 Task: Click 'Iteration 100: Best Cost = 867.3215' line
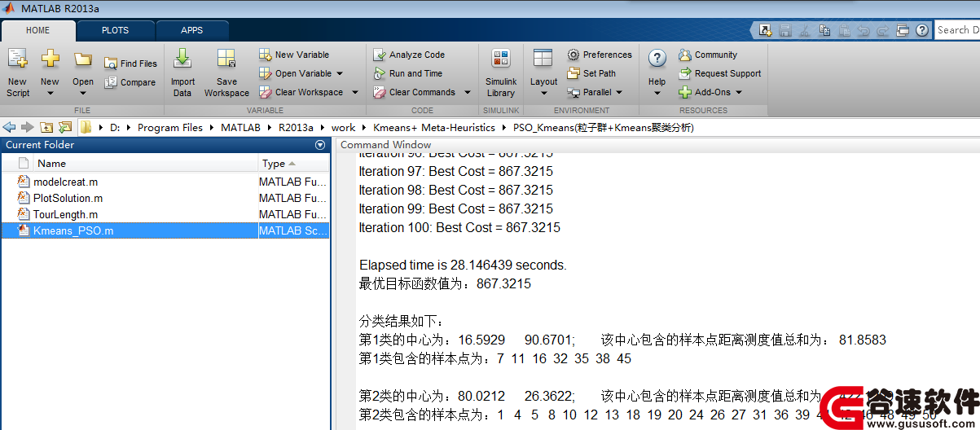click(459, 227)
